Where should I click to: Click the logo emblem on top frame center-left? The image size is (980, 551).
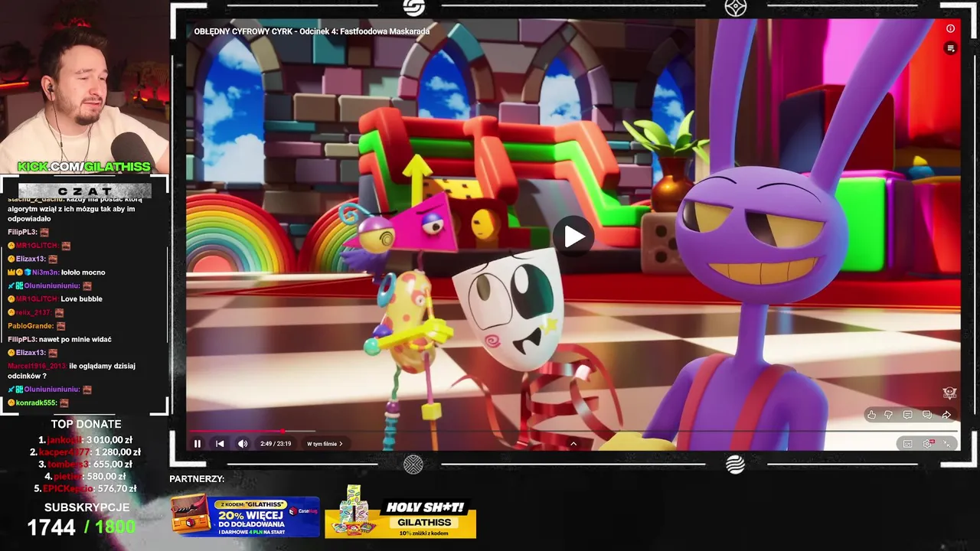pyautogui.click(x=413, y=8)
